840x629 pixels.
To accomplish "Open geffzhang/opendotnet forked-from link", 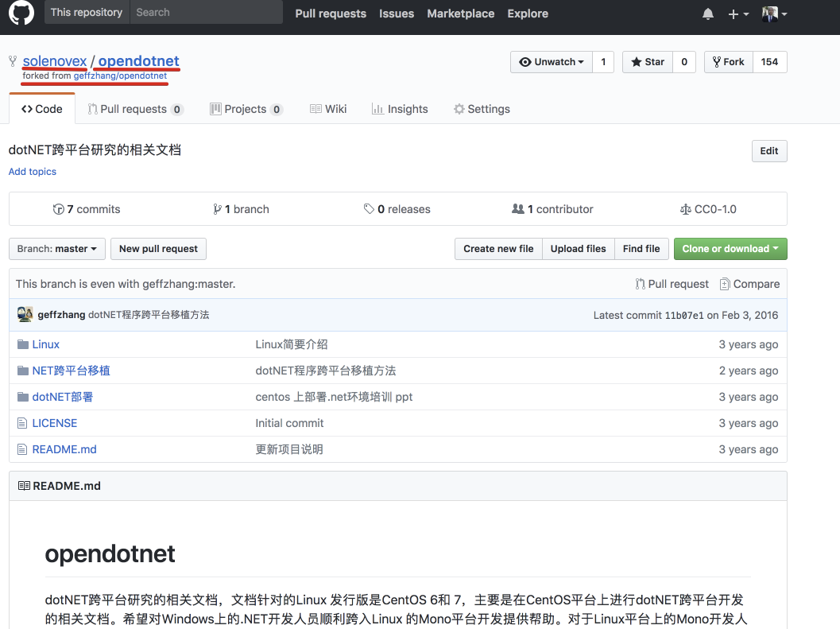I will pos(120,76).
